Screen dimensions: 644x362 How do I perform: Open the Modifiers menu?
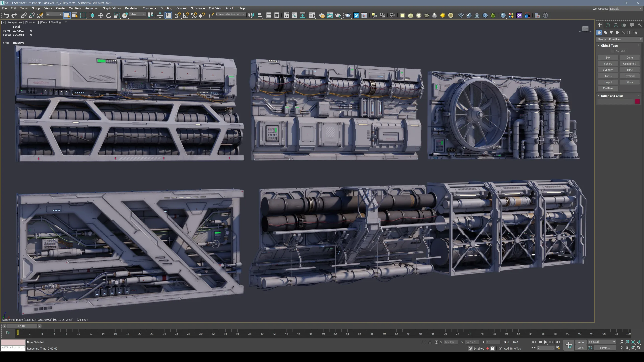tap(75, 8)
